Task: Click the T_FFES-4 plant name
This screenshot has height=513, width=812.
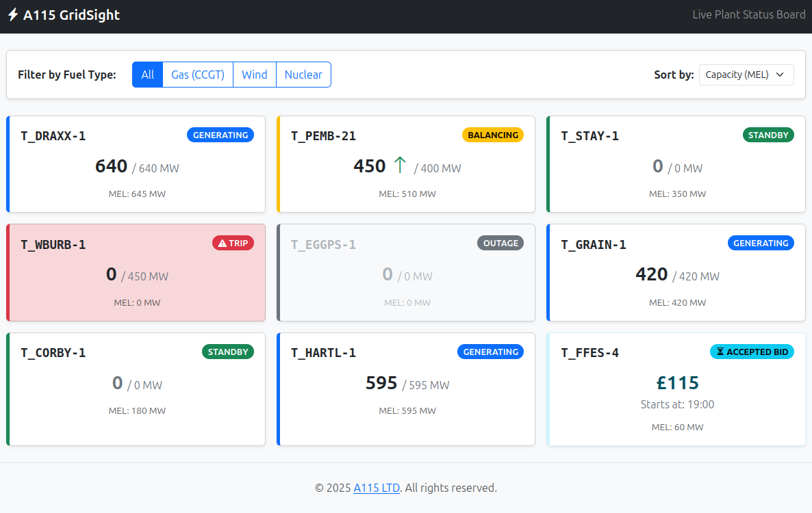Action: [x=590, y=353]
